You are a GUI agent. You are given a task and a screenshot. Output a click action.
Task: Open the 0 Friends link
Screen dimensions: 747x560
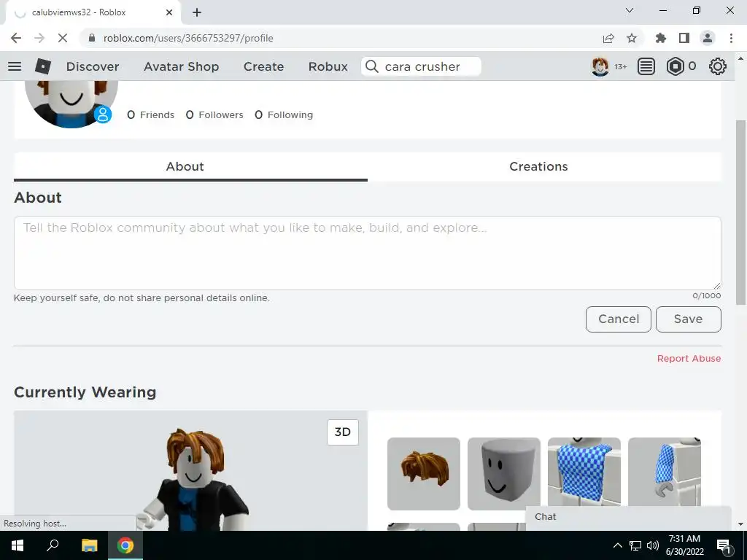click(x=150, y=114)
